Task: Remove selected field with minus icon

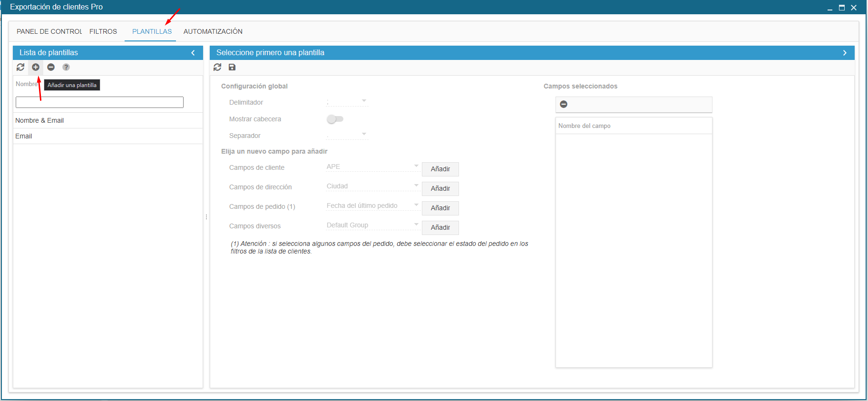Action: (564, 104)
